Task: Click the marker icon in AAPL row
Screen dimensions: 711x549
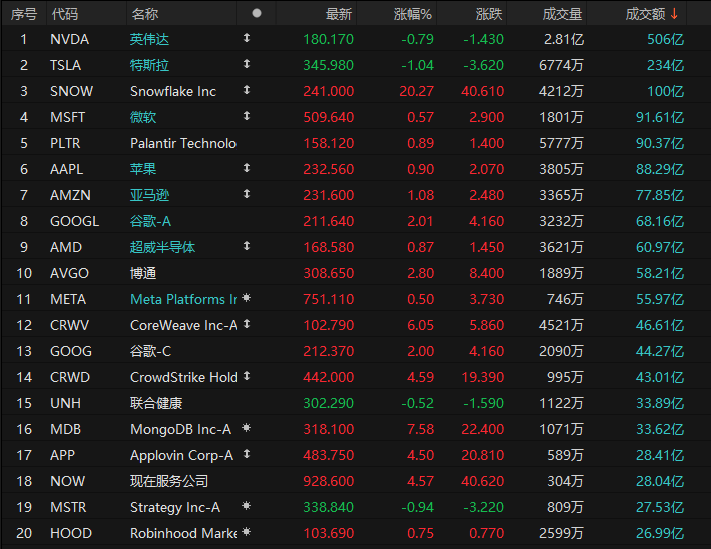Action: [x=247, y=168]
